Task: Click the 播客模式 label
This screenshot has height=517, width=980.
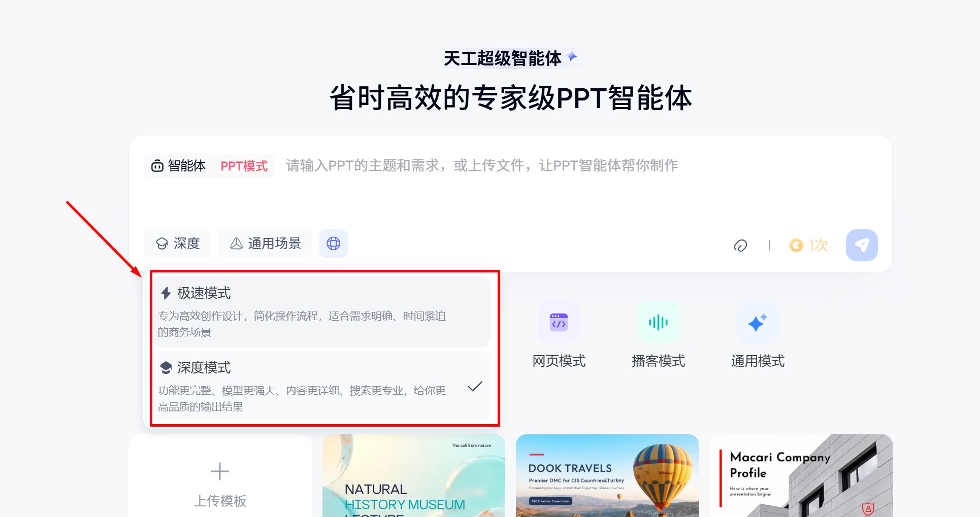Action: pyautogui.click(x=658, y=361)
